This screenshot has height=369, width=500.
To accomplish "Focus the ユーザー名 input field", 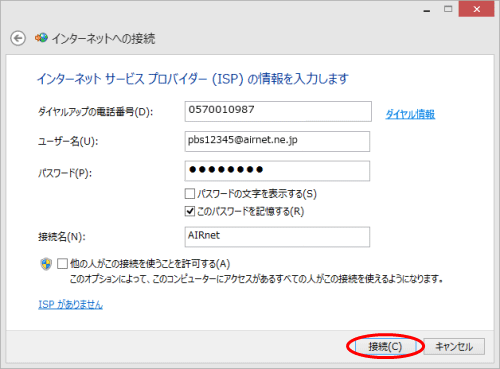I will click(x=277, y=141).
